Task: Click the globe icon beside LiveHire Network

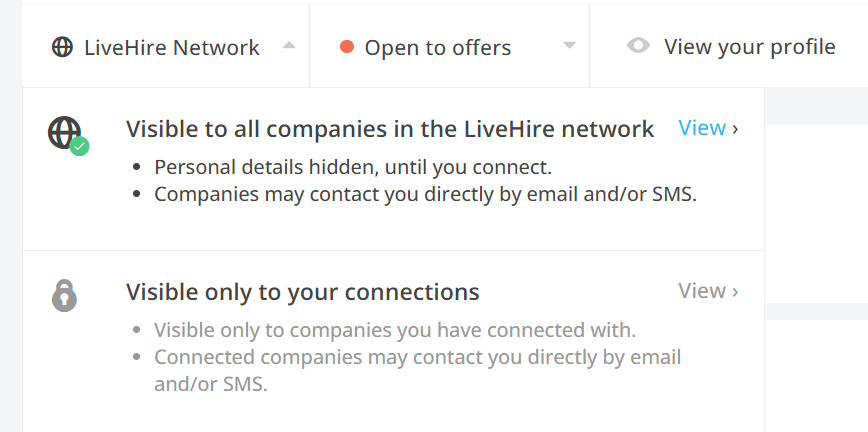Action: click(x=62, y=47)
